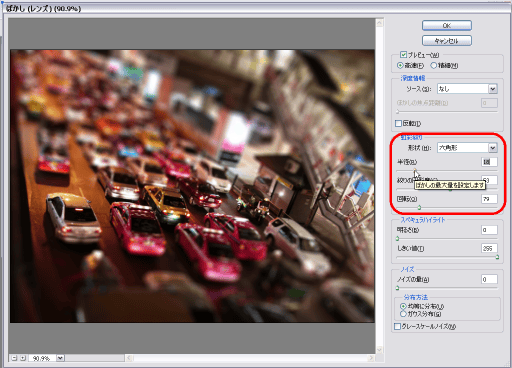512x368 pixels.
Task: Click the ノイズの量 (Noise Amount) slider handle
Action: (397, 288)
